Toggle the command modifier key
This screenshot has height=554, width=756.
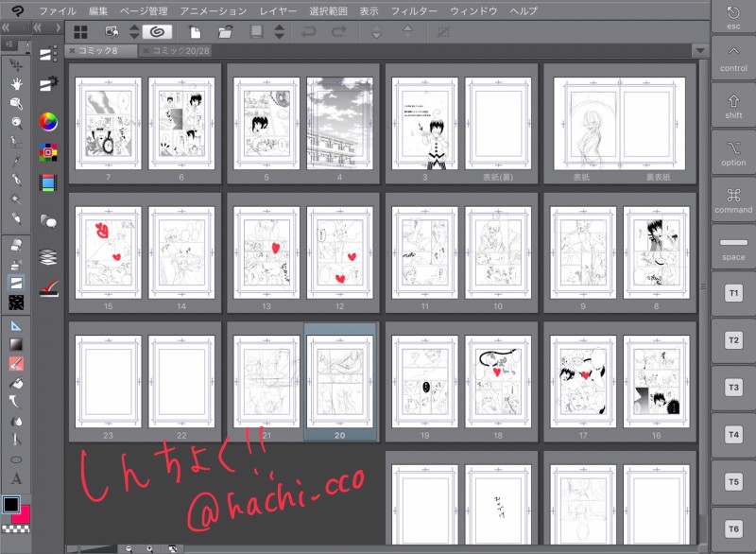(733, 199)
